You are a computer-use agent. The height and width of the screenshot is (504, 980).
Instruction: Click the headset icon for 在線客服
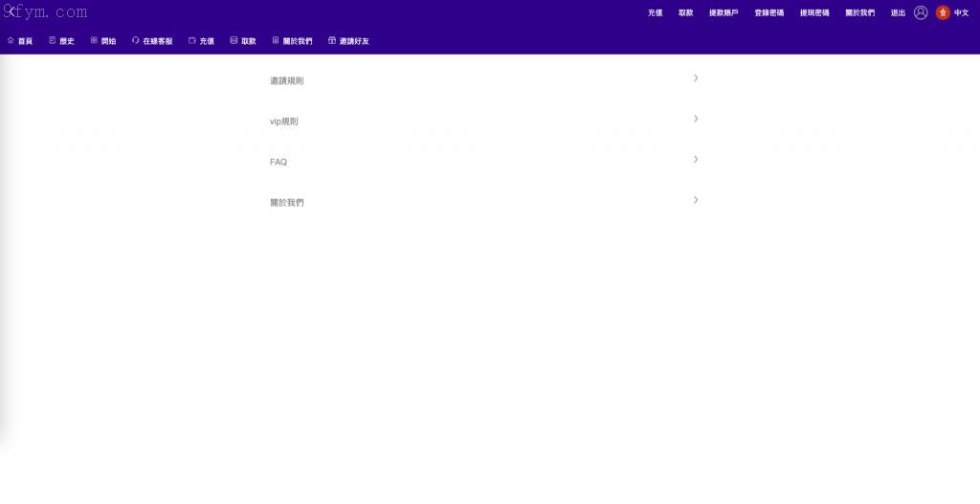[x=136, y=41]
